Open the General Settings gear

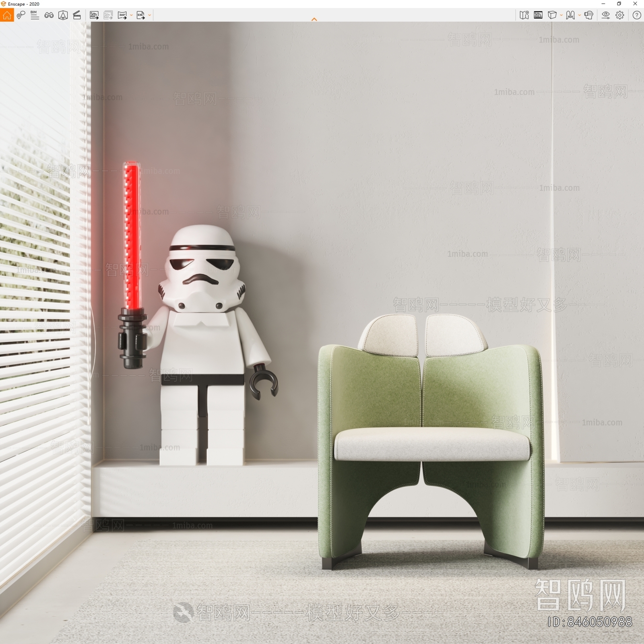(x=620, y=15)
